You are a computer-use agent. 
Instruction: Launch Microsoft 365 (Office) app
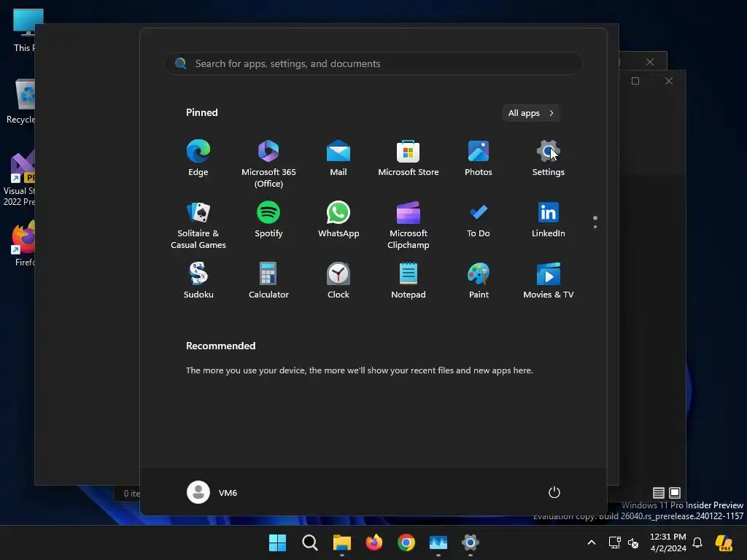click(x=268, y=164)
